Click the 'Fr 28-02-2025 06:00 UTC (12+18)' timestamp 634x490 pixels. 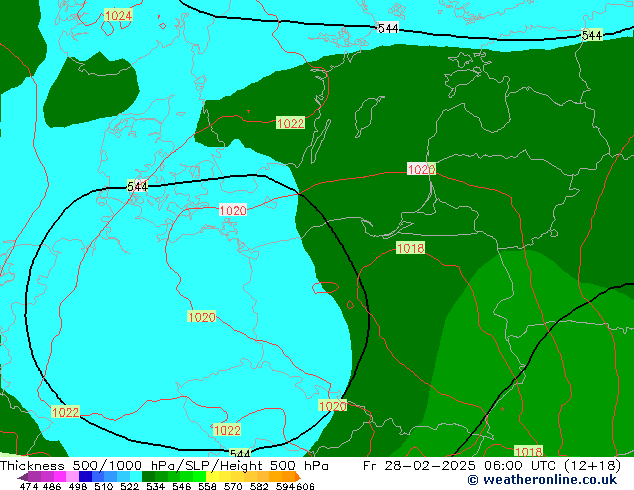(x=492, y=466)
